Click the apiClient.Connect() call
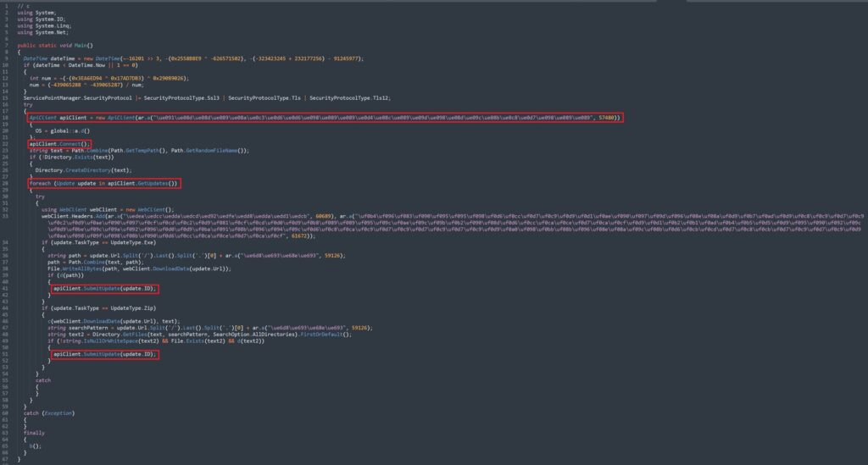 (x=58, y=144)
